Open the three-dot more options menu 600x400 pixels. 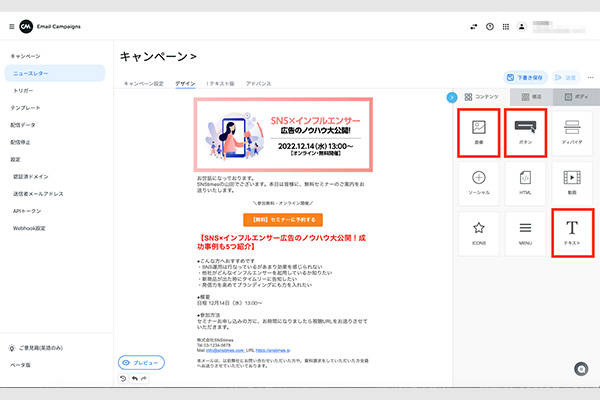pos(590,76)
